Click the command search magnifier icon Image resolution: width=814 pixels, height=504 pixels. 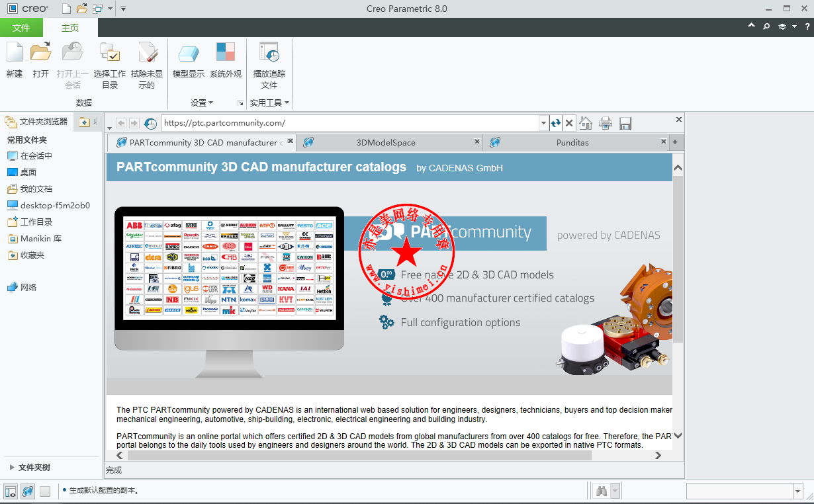pos(766,26)
